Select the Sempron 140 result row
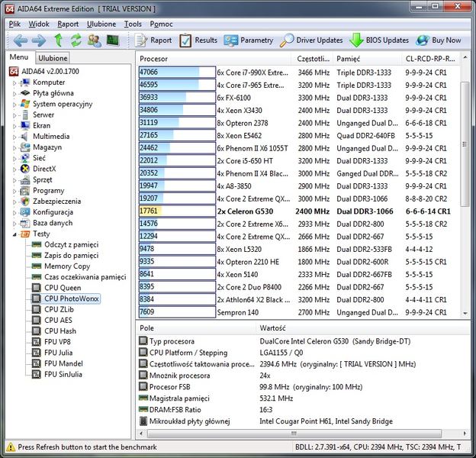This screenshot has height=458, width=476. click(x=298, y=312)
